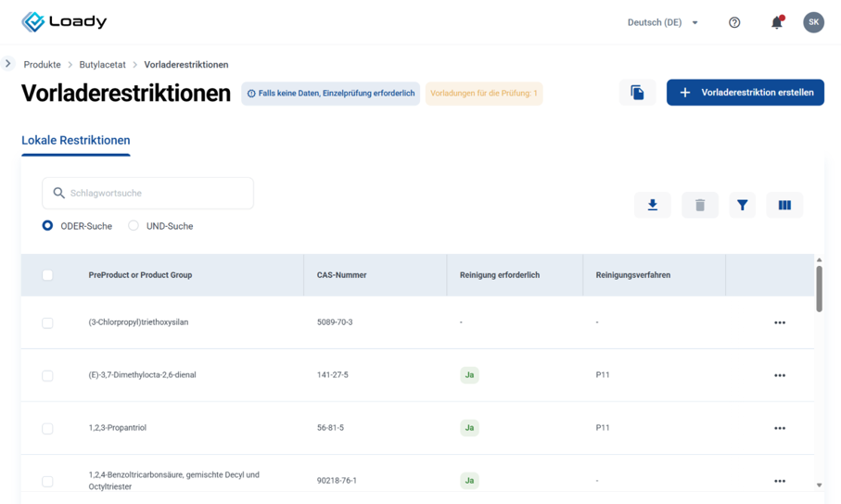Tick checkbox for 1,2,4-Benzoltricarbonsäure row
The width and height of the screenshot is (841, 504).
tap(47, 481)
